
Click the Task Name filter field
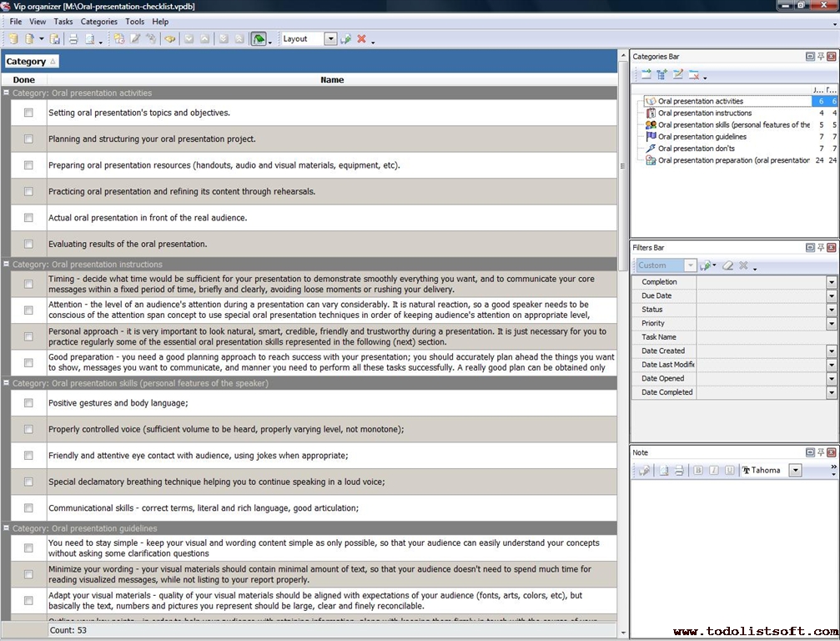766,337
